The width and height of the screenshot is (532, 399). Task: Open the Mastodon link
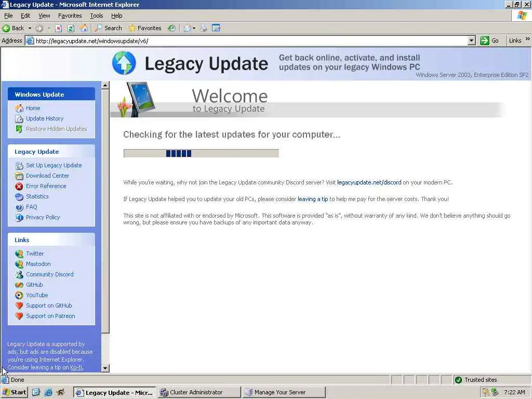coord(38,264)
